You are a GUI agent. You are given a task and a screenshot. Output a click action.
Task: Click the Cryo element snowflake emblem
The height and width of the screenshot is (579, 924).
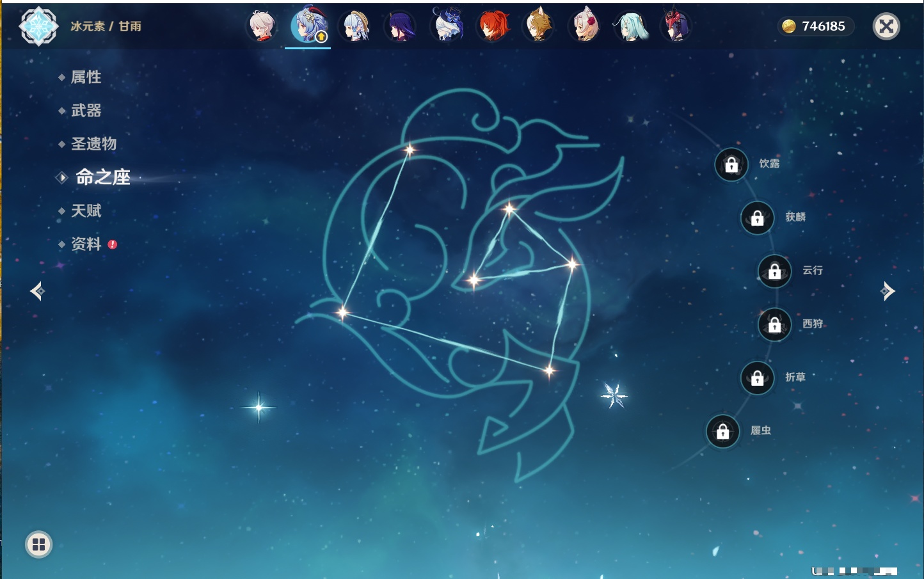[x=38, y=26]
